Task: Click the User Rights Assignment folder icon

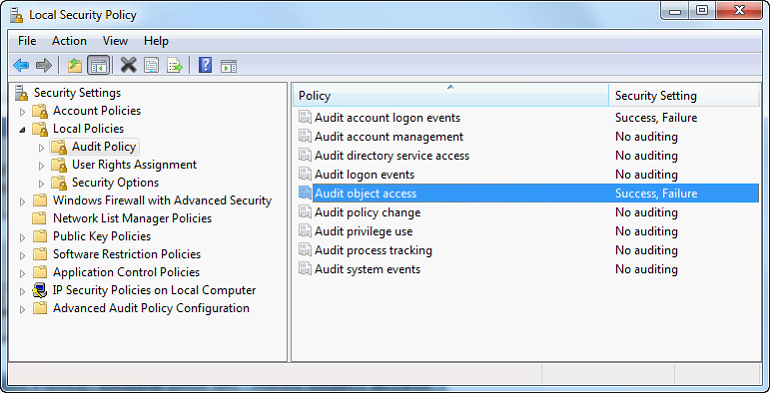Action: click(x=59, y=165)
